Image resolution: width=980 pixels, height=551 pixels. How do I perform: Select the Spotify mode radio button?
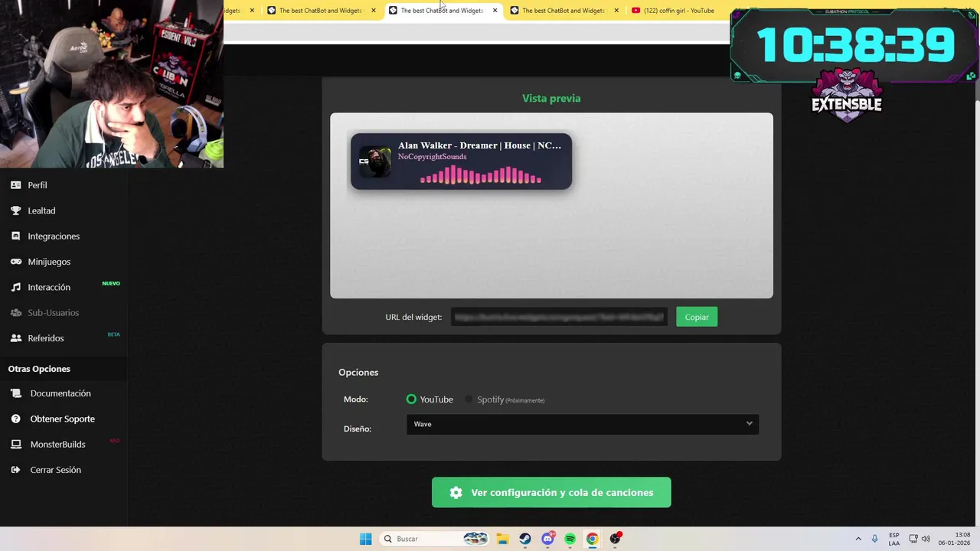point(469,399)
